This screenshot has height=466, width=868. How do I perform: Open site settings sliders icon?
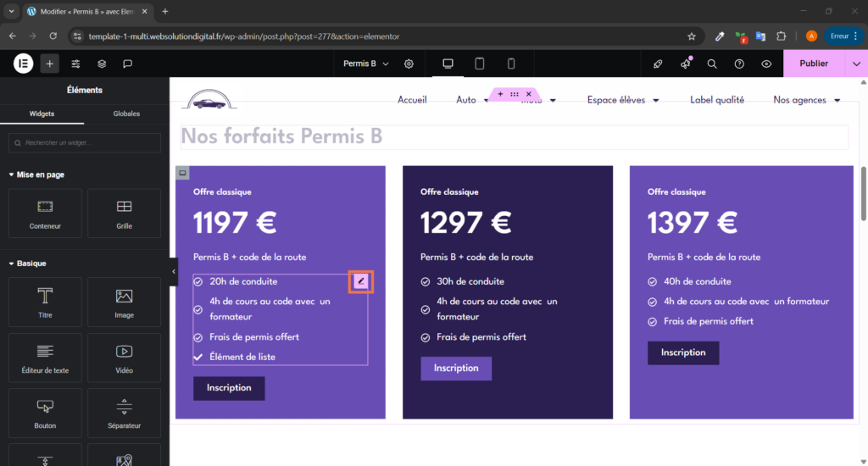(75, 64)
